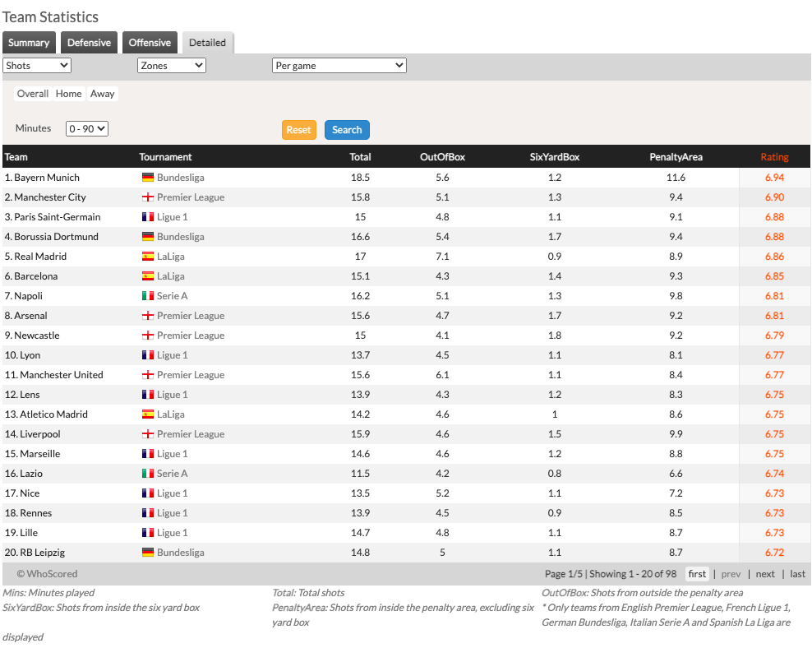Go to the prev page
The height and width of the screenshot is (648, 812).
731,574
